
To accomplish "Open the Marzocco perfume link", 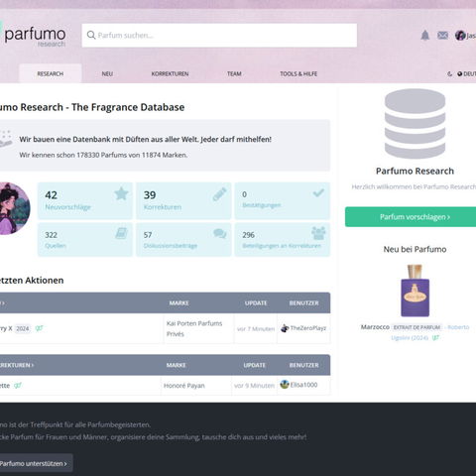I will pyautogui.click(x=375, y=327).
